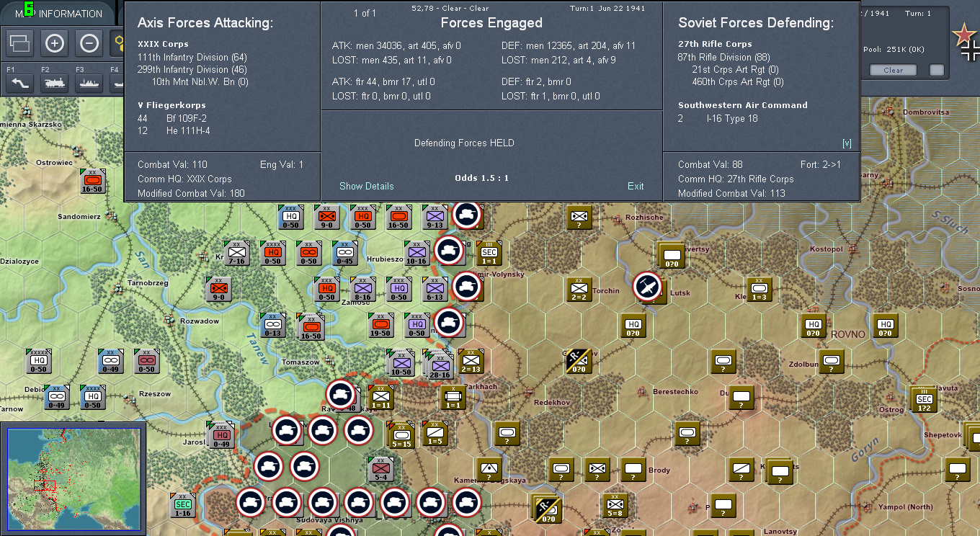Select the F3 naval transport ship icon

click(x=89, y=84)
